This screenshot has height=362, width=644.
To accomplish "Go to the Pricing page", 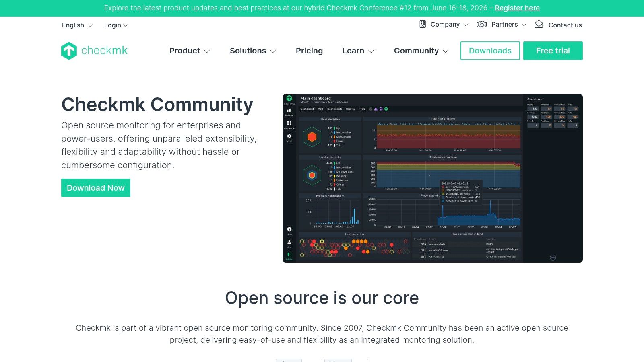I will tap(309, 51).
